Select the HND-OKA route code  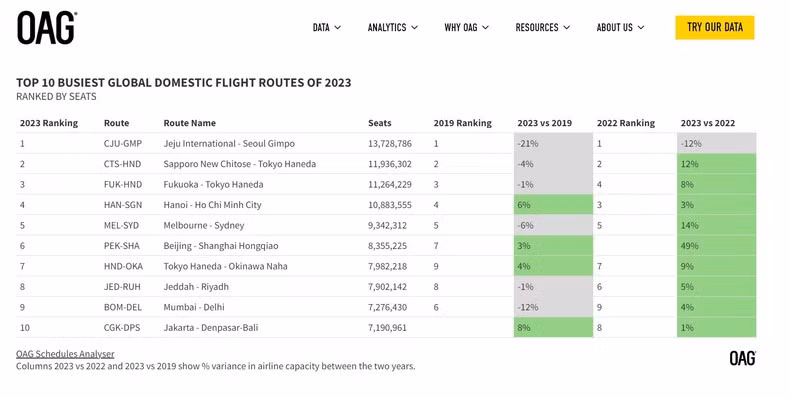point(123,266)
